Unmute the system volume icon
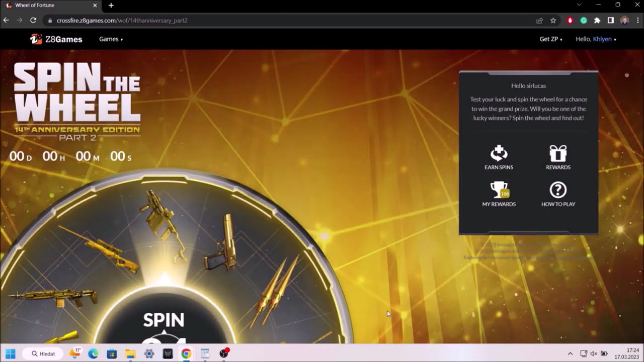The width and height of the screenshot is (644, 362). pyautogui.click(x=594, y=354)
